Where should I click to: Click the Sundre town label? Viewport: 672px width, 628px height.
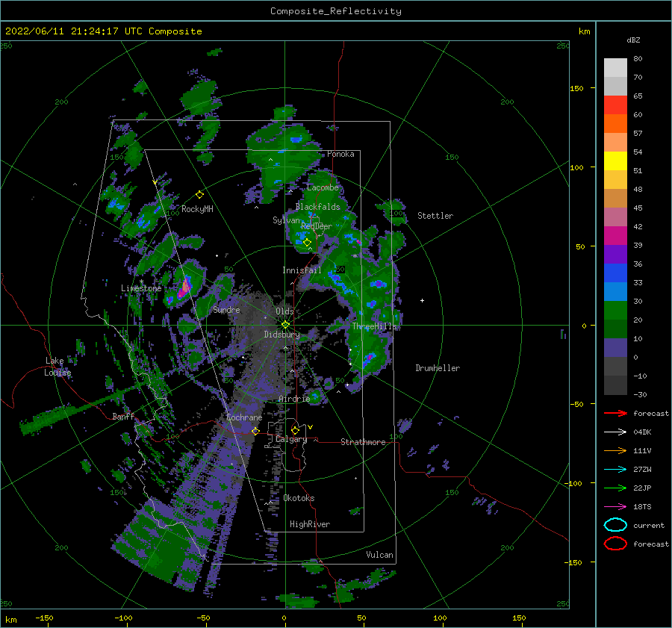[x=226, y=309]
